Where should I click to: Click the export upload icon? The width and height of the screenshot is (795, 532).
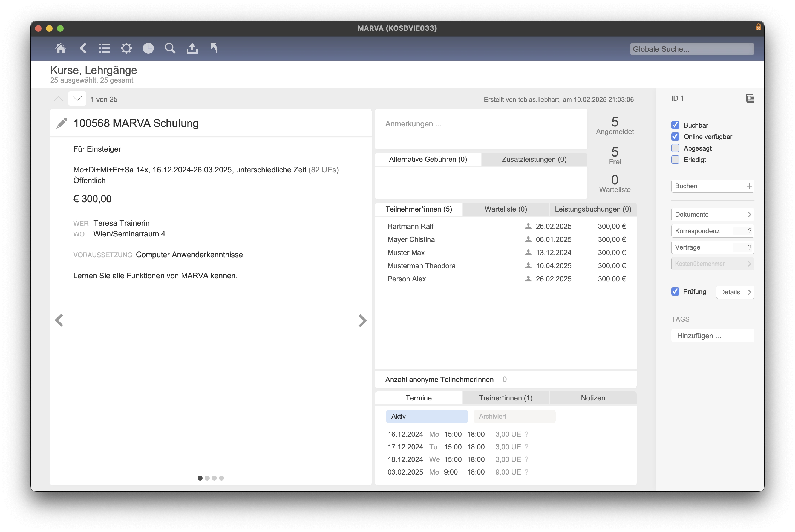(192, 48)
